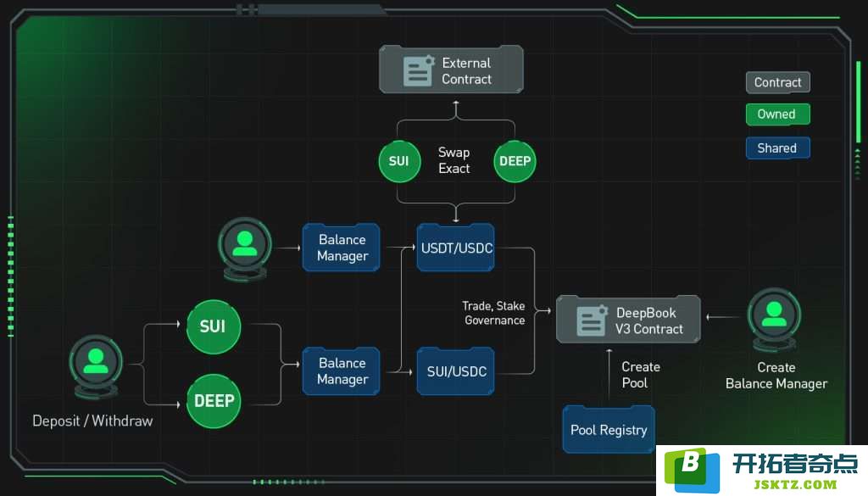Click the Create Balance Manager label
Image resolution: width=868 pixels, height=496 pixels.
coord(776,376)
